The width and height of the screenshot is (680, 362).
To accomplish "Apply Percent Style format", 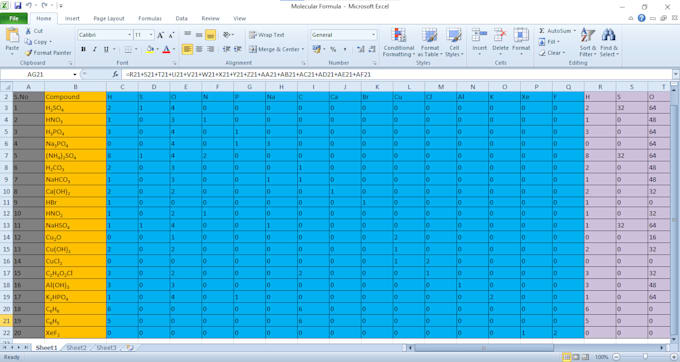I will click(333, 49).
